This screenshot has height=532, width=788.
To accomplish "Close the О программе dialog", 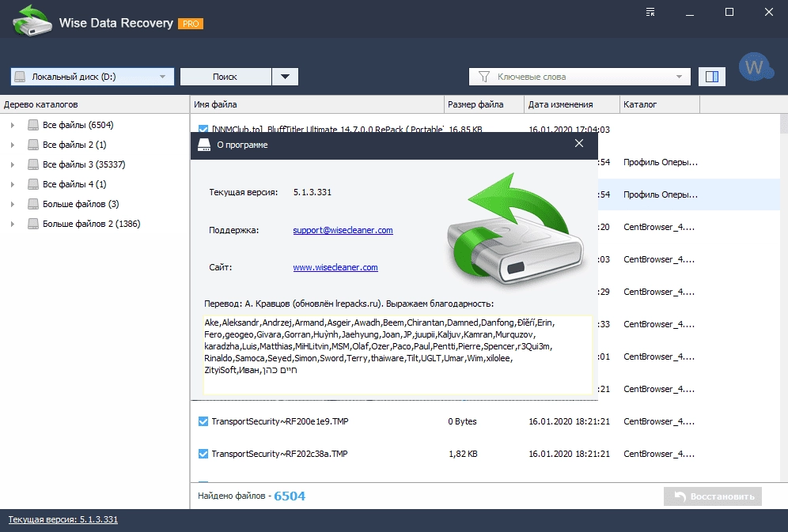I will [579, 144].
